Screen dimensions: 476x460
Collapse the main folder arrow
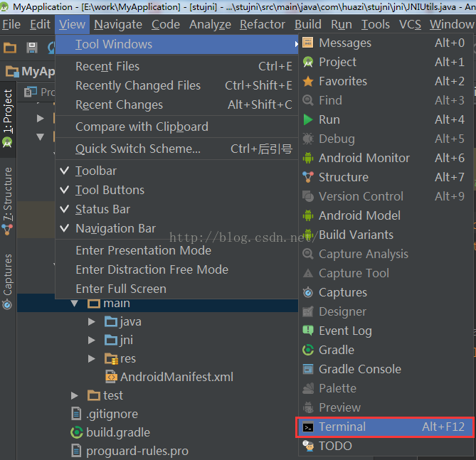(x=75, y=303)
